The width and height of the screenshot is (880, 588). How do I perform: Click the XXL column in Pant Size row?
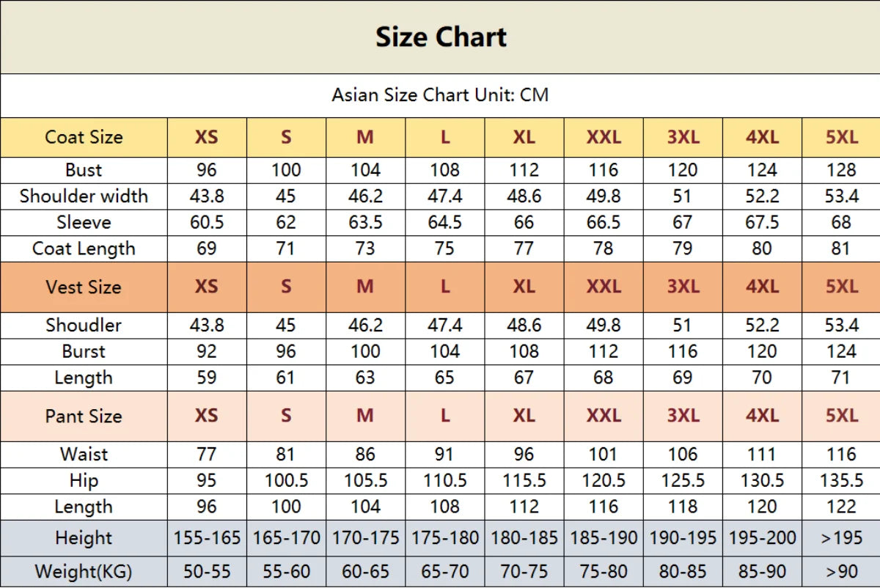(604, 416)
